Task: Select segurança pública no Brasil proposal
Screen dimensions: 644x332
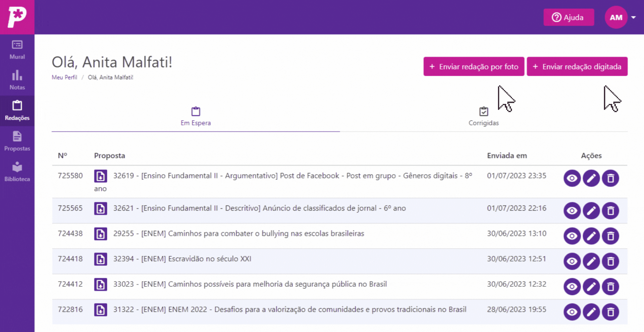Action: [250, 284]
